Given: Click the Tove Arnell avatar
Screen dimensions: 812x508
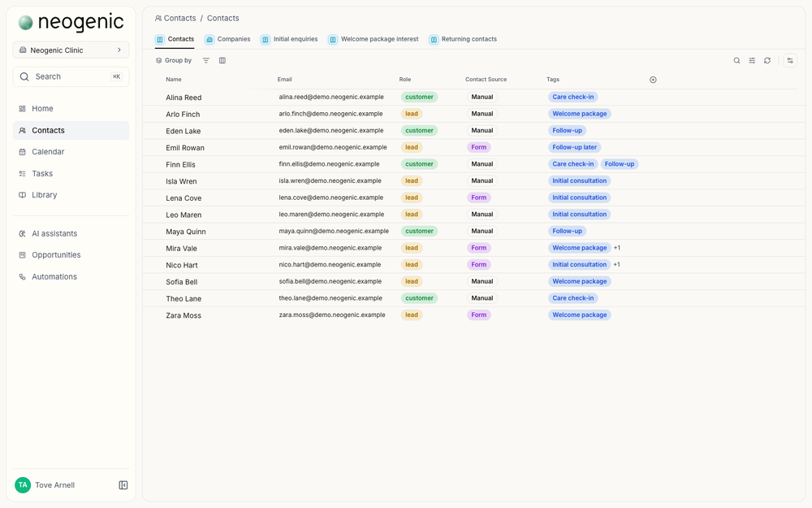Looking at the screenshot, I should (23, 485).
